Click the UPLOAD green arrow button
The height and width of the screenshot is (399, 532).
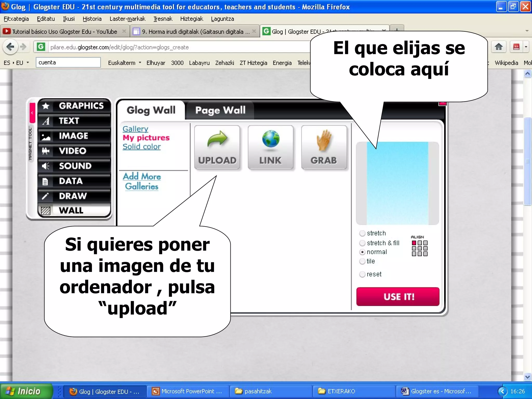[217, 147]
